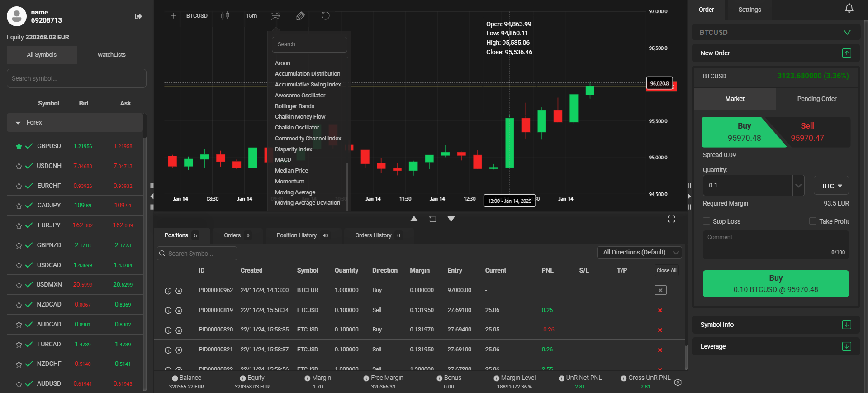Enable the Take Profit checkbox
Viewport: 868px width, 393px height.
(x=812, y=221)
